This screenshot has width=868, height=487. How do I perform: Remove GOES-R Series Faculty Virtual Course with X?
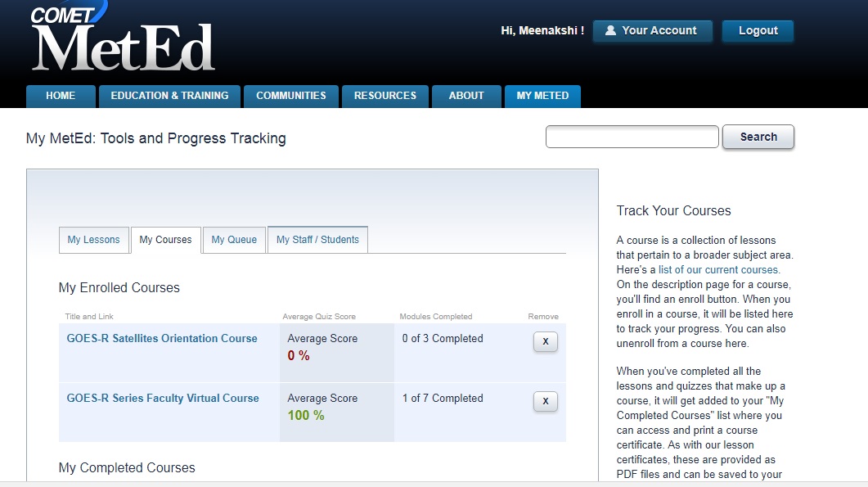coord(546,401)
